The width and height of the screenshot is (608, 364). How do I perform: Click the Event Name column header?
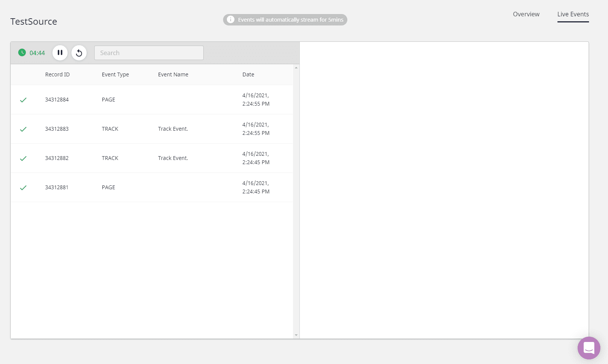click(173, 74)
